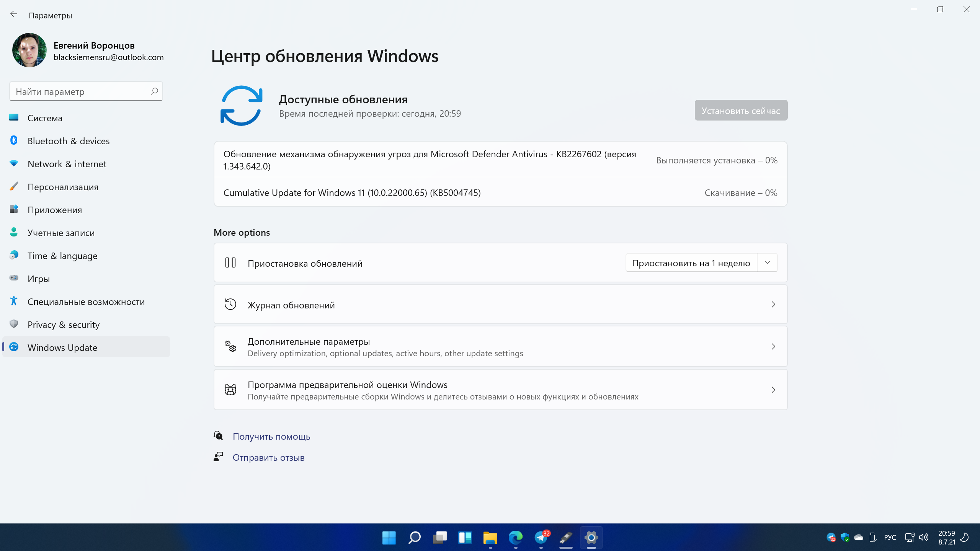The height and width of the screenshot is (551, 980).
Task: Open Журнал обновлений via its chevron
Action: click(x=773, y=305)
